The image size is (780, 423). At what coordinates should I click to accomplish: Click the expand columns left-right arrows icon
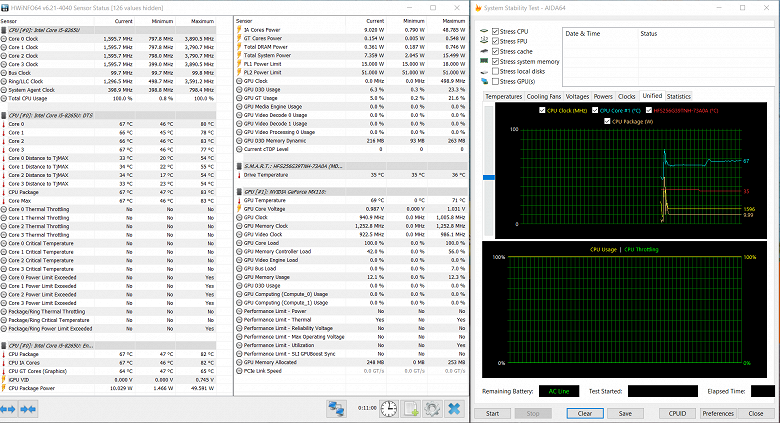pos(7,409)
